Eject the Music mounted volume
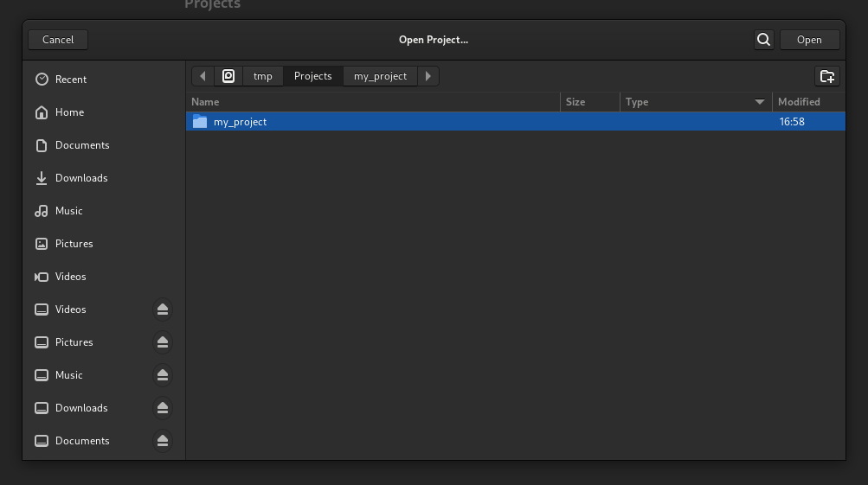This screenshot has height=485, width=868. click(x=162, y=375)
